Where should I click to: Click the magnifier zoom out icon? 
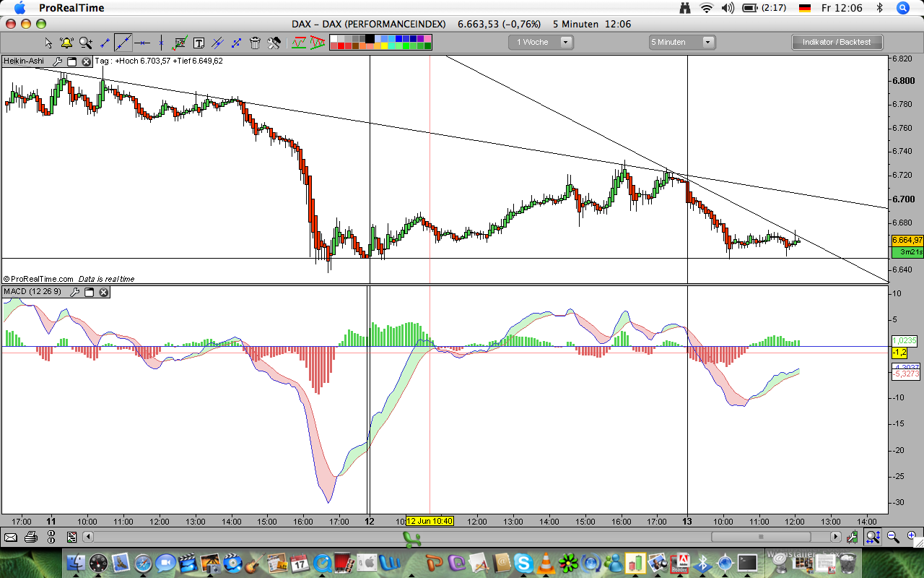pos(893,537)
